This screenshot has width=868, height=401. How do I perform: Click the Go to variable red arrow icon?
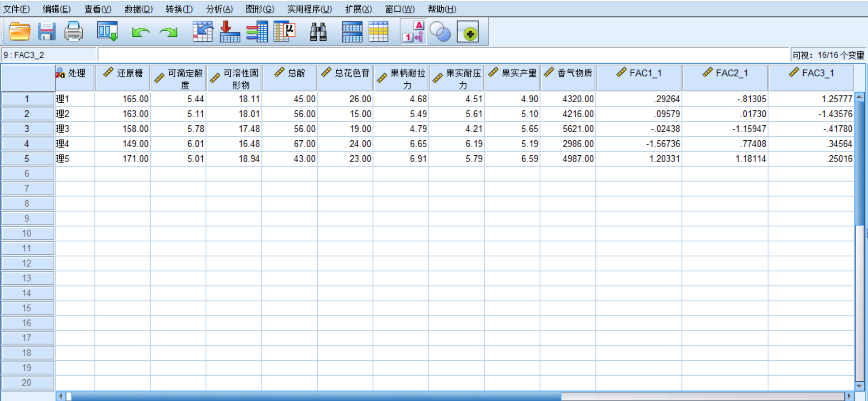229,32
